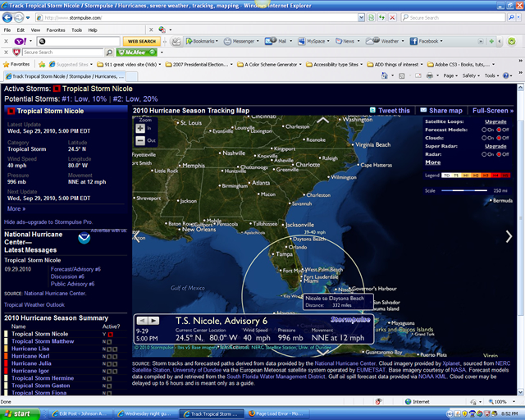Zoom out on the tracking map
Viewport: 525px width, 420px height.
(x=139, y=140)
